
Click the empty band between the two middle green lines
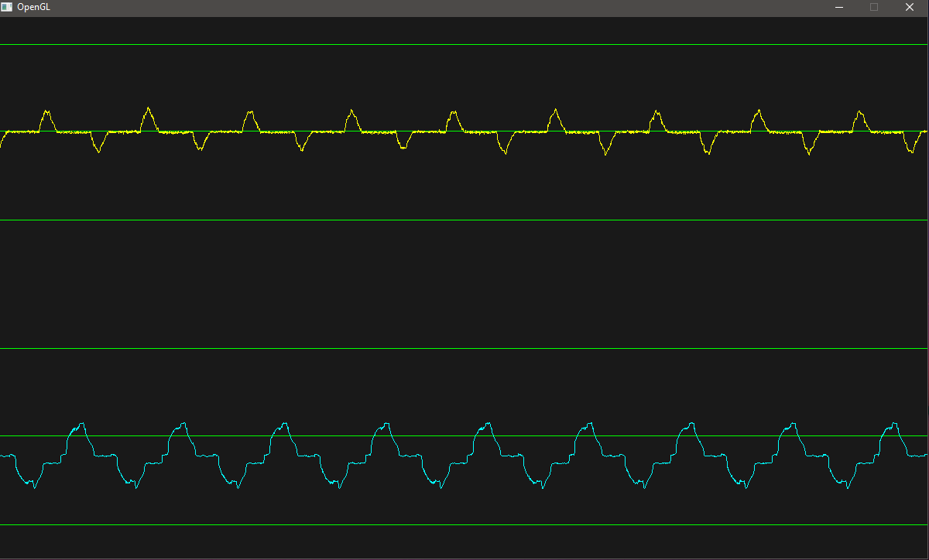coord(464,285)
